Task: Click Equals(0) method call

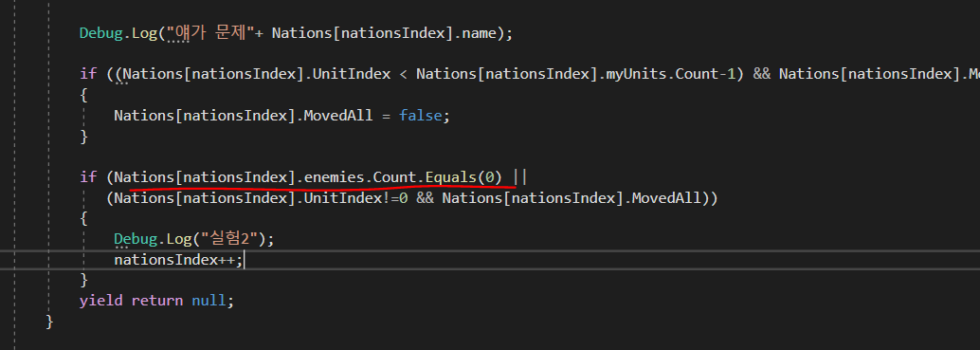Action: (x=463, y=177)
